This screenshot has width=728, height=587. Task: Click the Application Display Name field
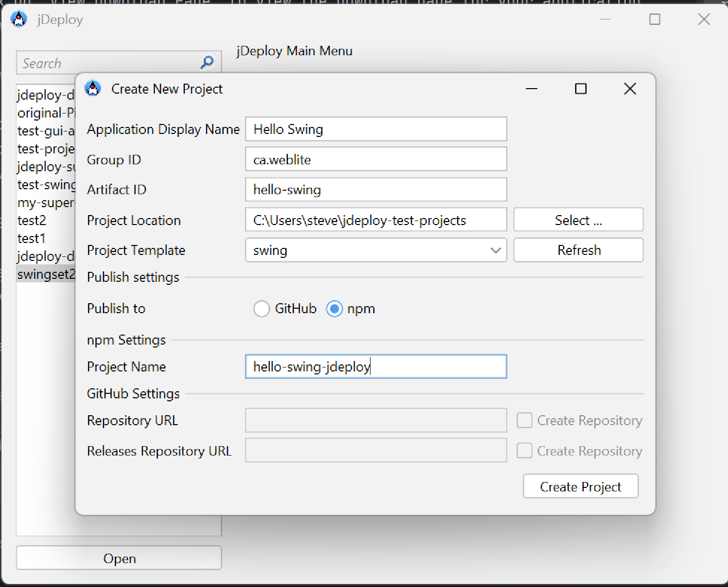tap(375, 129)
